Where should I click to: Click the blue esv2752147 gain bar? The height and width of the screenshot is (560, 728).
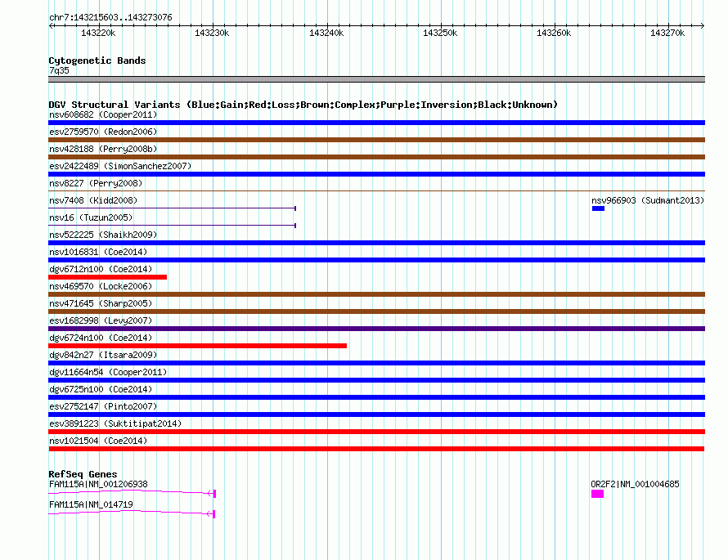coord(376,414)
